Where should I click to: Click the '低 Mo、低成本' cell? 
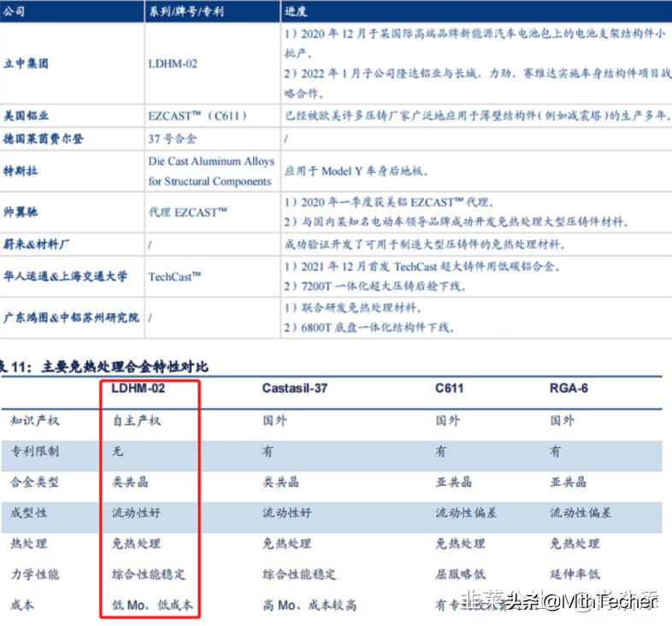click(152, 605)
